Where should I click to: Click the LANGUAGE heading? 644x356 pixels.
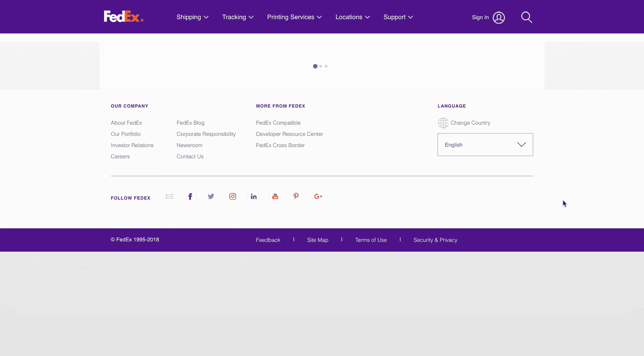pos(452,106)
